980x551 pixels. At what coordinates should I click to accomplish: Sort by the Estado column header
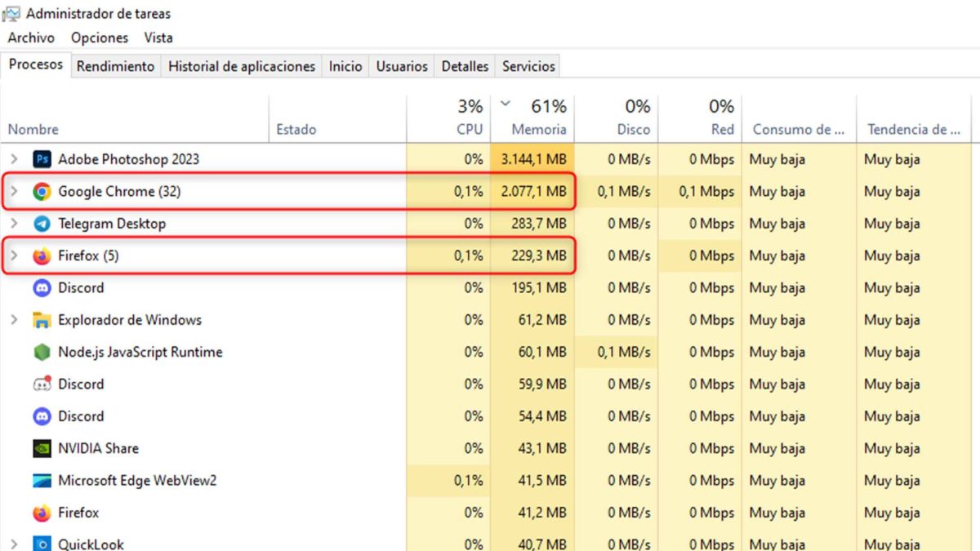pyautogui.click(x=337, y=119)
